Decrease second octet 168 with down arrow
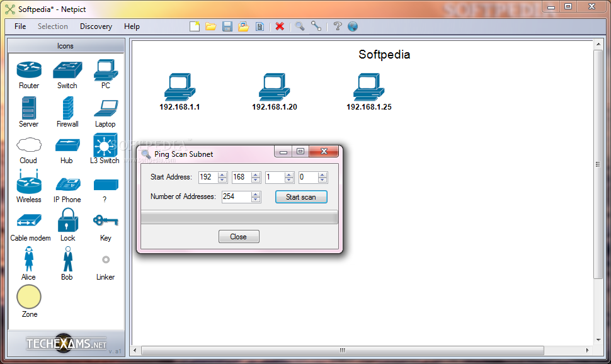 256,180
